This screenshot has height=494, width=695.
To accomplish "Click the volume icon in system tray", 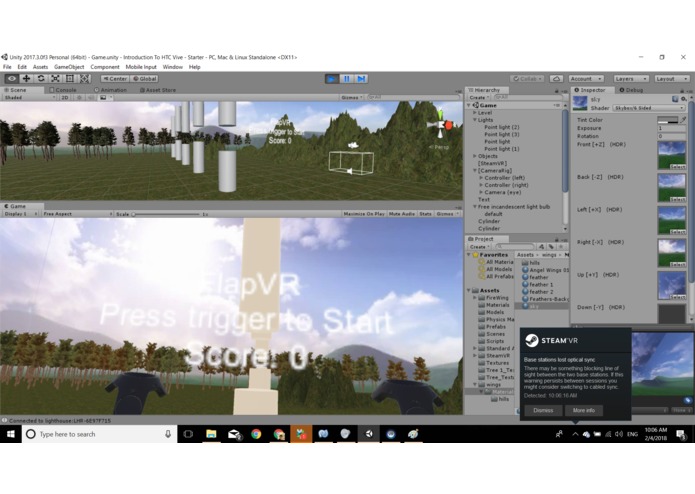I will 619,434.
